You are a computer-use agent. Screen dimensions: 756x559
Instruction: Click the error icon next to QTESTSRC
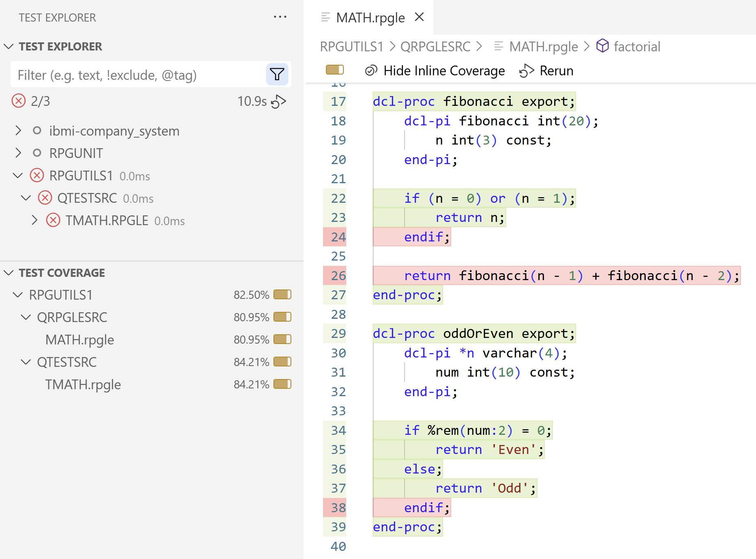(x=45, y=198)
